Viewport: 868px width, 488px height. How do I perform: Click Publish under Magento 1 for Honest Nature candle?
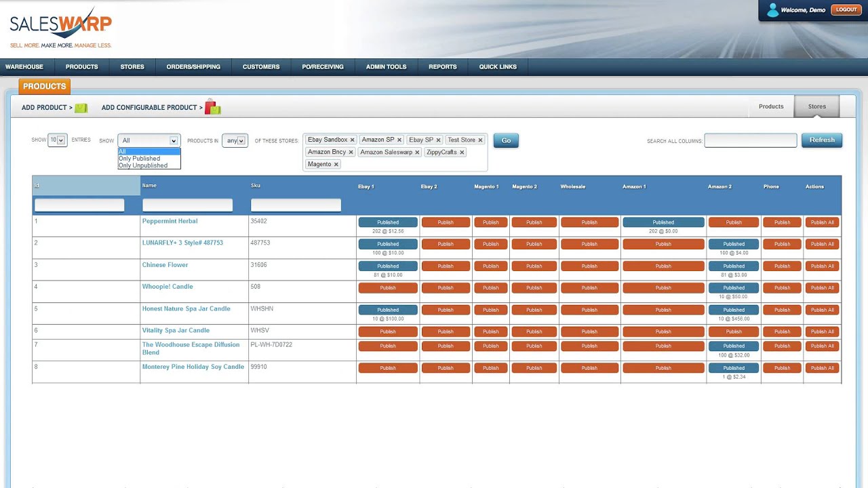click(491, 310)
